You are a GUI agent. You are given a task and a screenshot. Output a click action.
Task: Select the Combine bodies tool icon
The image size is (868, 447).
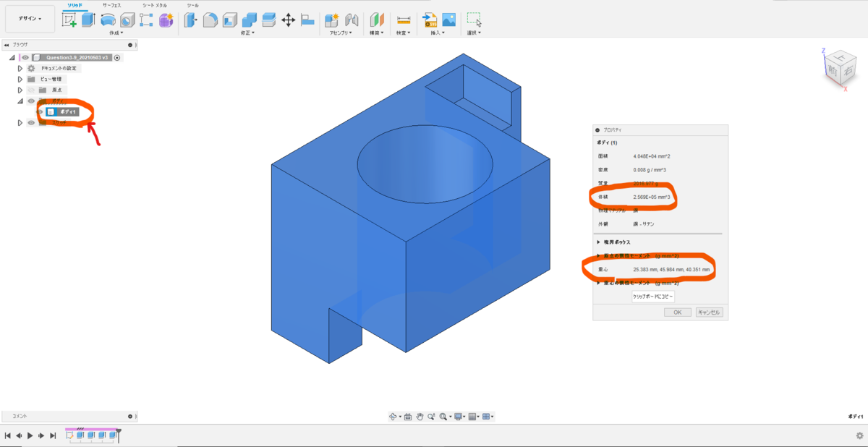(250, 20)
